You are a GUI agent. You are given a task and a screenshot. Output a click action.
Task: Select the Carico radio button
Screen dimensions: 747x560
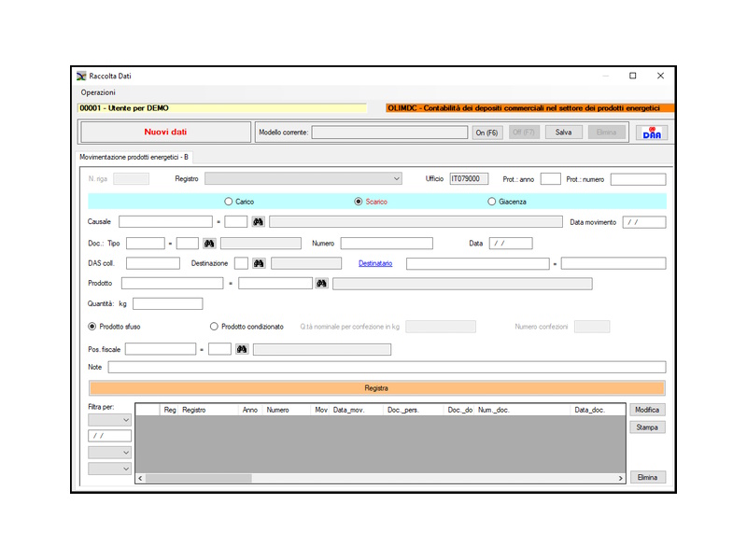tap(228, 202)
